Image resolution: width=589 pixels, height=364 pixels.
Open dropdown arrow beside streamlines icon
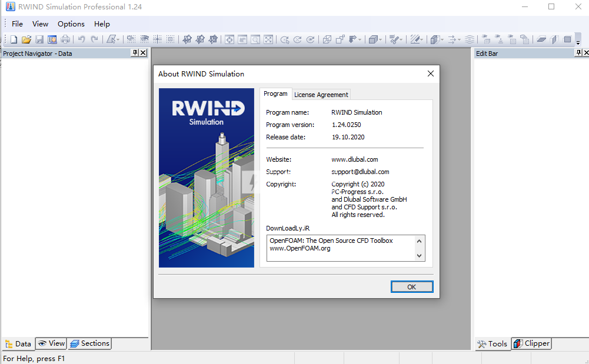(x=459, y=40)
